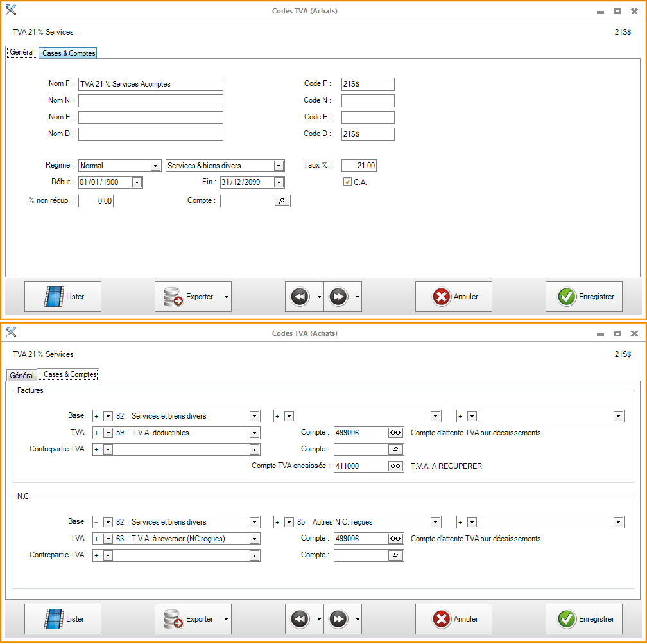647x644 pixels.
Task: Open the Fin date 31/12/2099 dropdown
Action: [279, 182]
